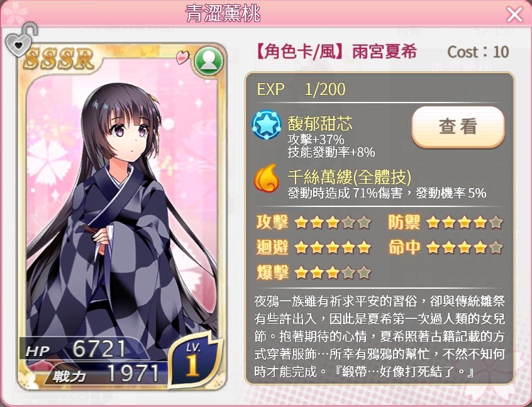Click the blue star leader skill icon
Image resolution: width=532 pixels, height=407 pixels.
pos(267,124)
